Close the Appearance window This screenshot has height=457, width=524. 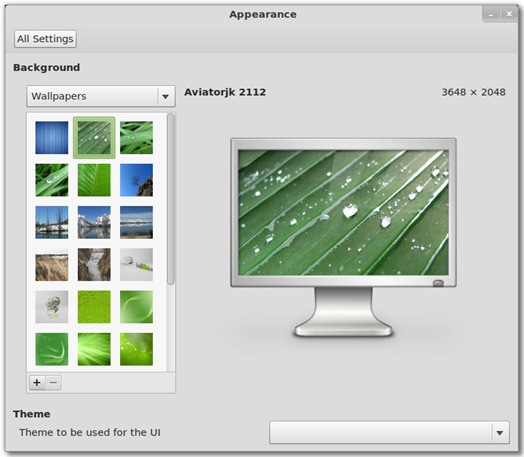click(x=509, y=14)
